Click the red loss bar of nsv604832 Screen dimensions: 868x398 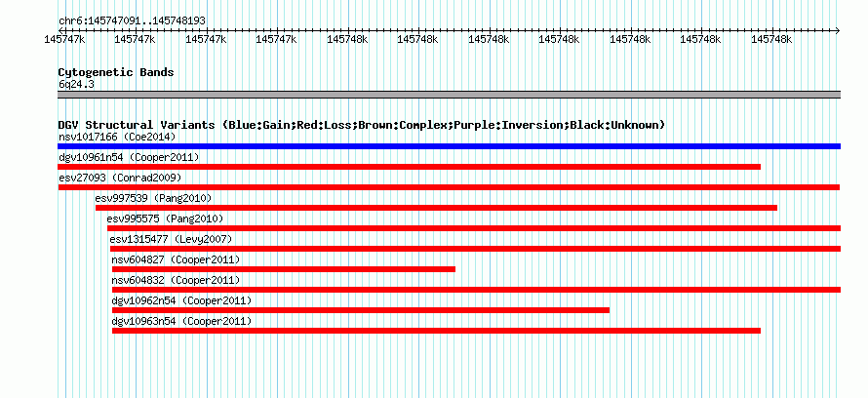pos(476,290)
